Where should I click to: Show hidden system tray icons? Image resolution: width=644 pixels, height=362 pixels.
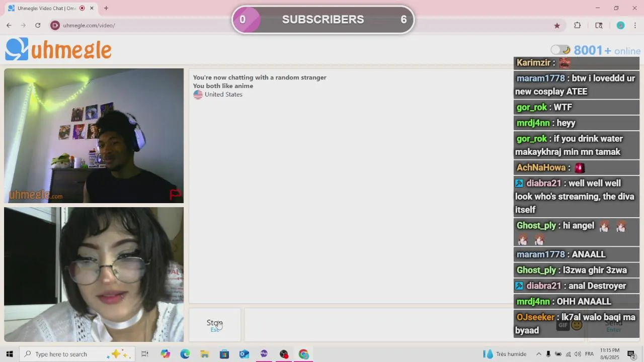click(539, 354)
